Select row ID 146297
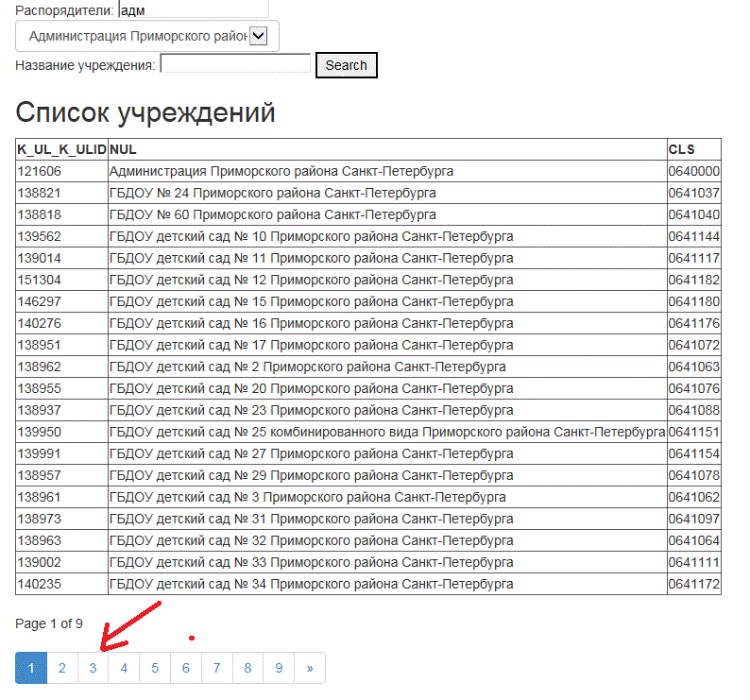 coord(61,301)
